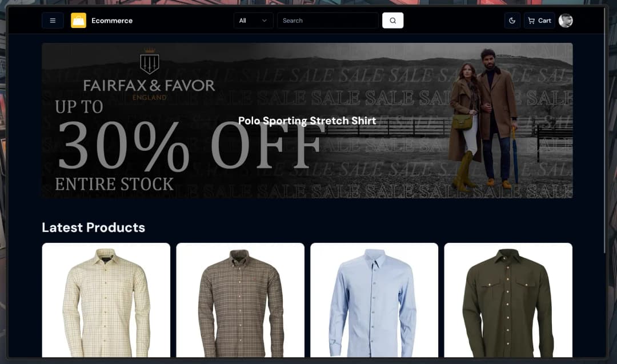Image resolution: width=617 pixels, height=364 pixels.
Task: Click the 30% OFF sale banner
Action: pos(307,121)
